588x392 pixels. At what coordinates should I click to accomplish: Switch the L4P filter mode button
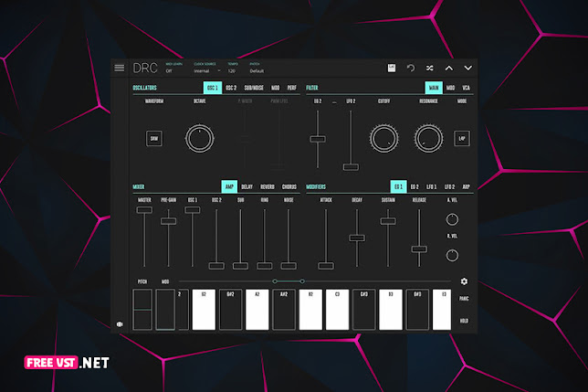(x=462, y=138)
